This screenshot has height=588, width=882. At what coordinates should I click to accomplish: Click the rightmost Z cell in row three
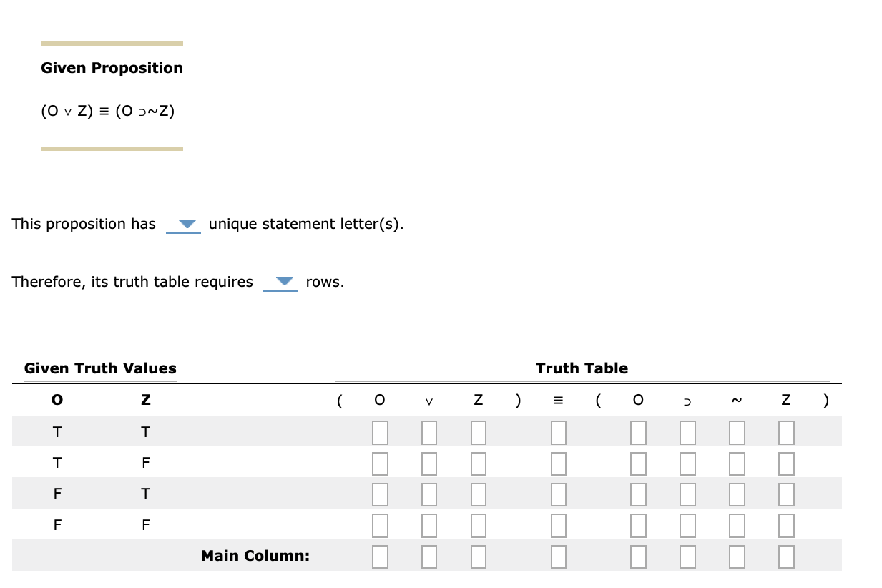[785, 494]
